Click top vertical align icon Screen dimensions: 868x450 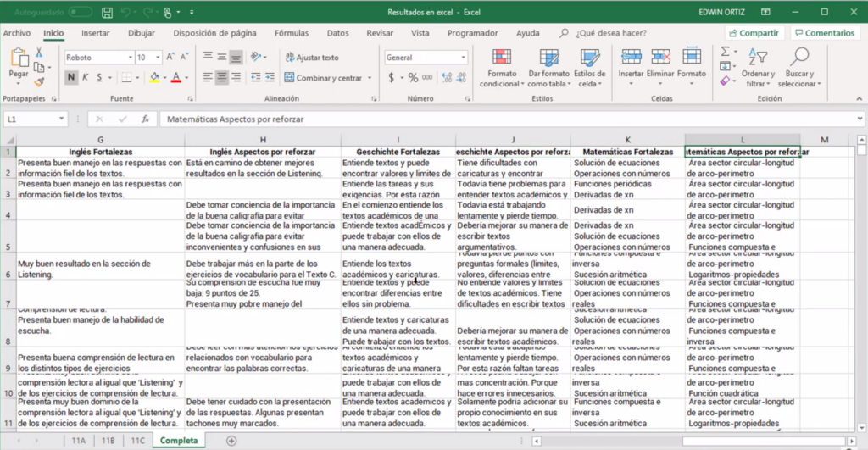point(208,57)
